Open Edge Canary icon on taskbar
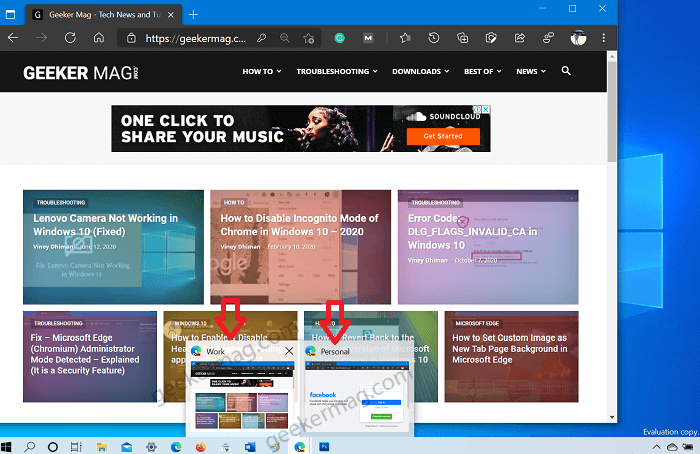700x454 pixels. click(x=300, y=447)
